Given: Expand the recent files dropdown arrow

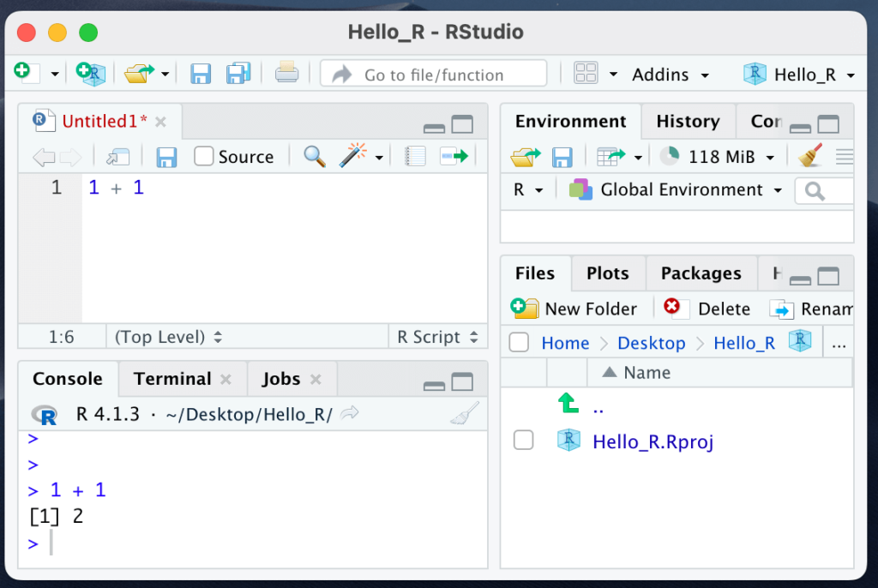Looking at the screenshot, I should (165, 74).
